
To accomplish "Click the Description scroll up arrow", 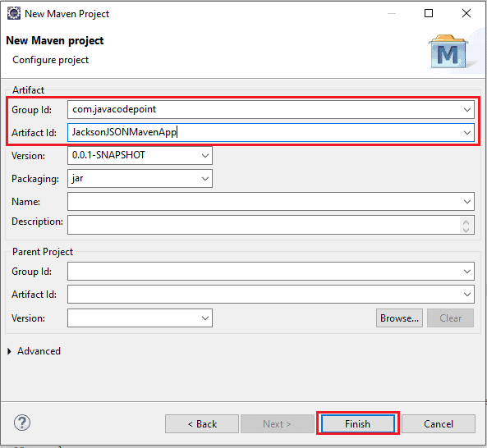I will (x=466, y=222).
